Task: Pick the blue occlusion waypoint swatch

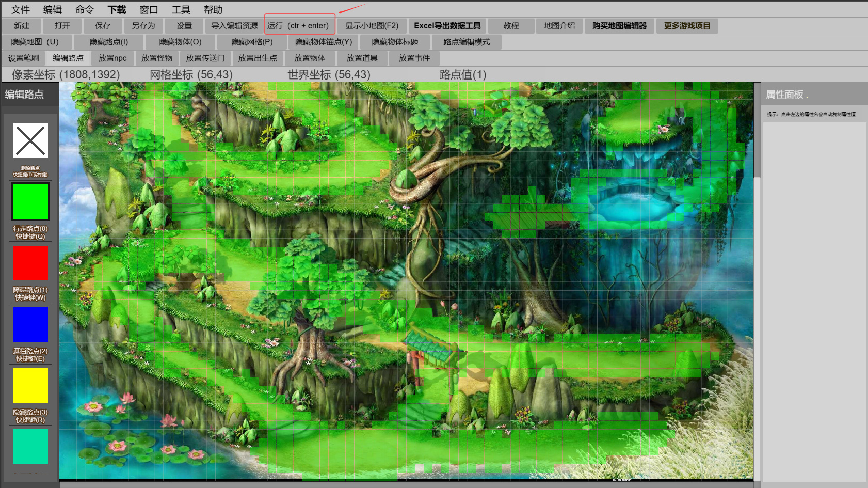Action: point(30,324)
